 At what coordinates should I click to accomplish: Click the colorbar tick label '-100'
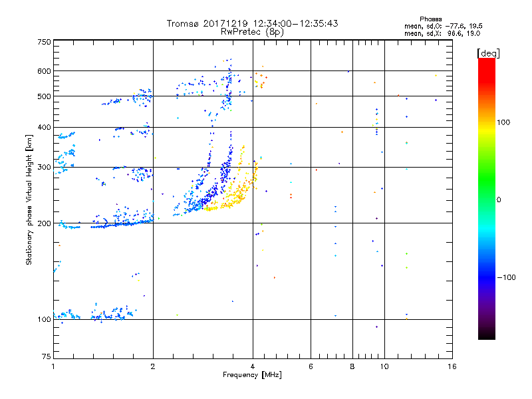506,277
